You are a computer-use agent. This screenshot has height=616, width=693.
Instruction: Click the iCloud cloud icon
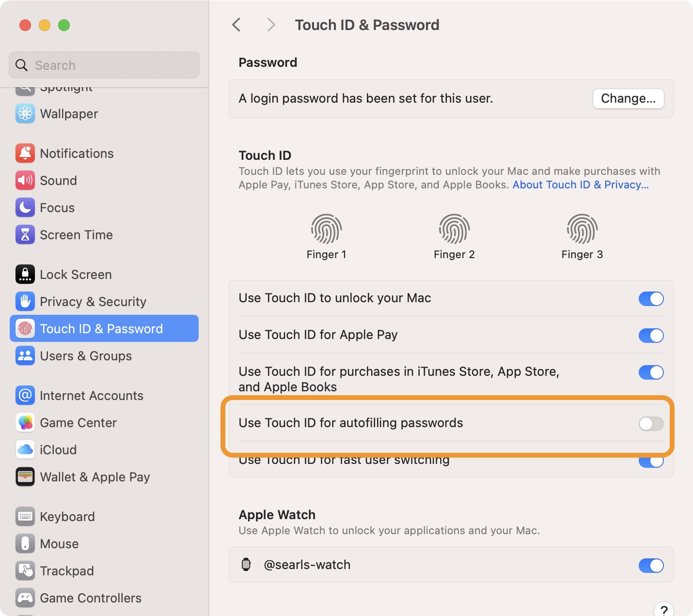(x=25, y=450)
